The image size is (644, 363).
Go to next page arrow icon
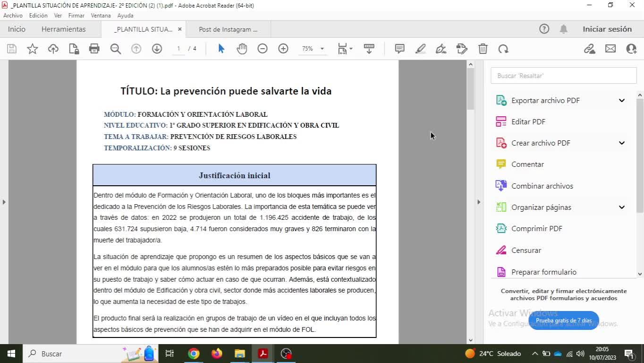click(157, 49)
